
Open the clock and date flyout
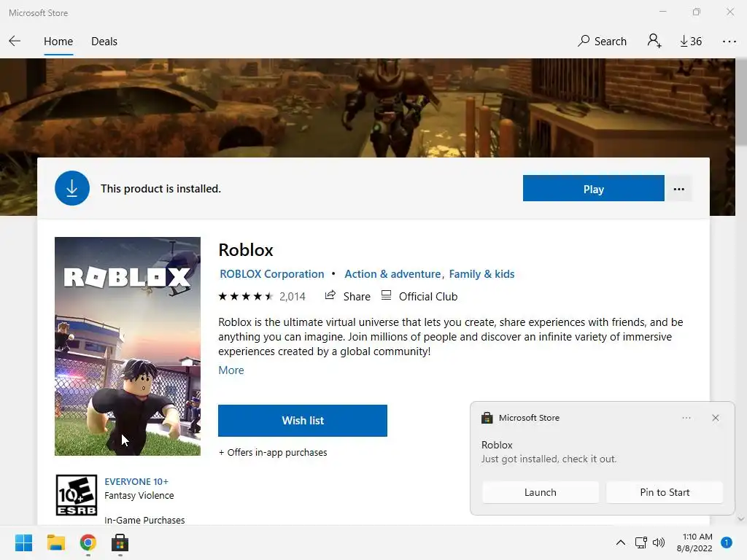(694, 542)
